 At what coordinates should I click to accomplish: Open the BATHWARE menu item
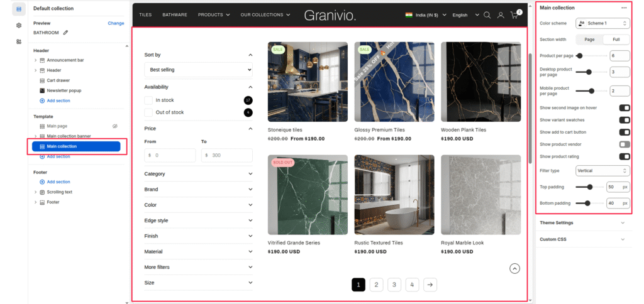(174, 14)
